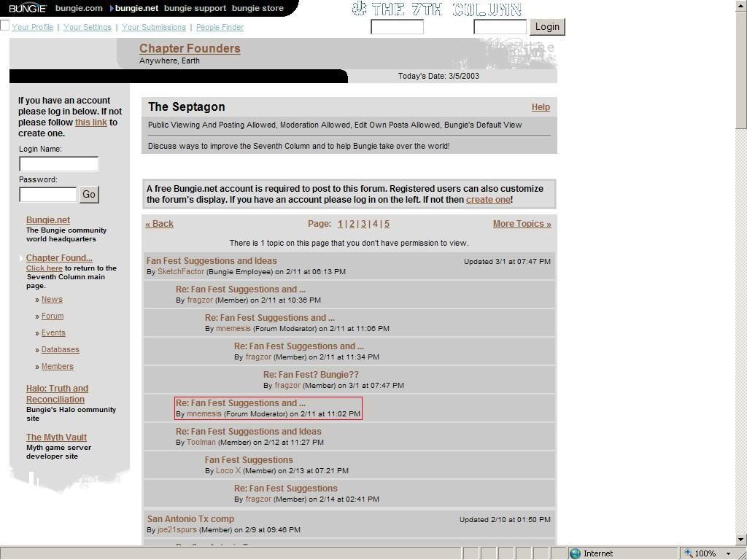Open the Databases sidebar link
This screenshot has height=560, width=747.
pyautogui.click(x=60, y=350)
